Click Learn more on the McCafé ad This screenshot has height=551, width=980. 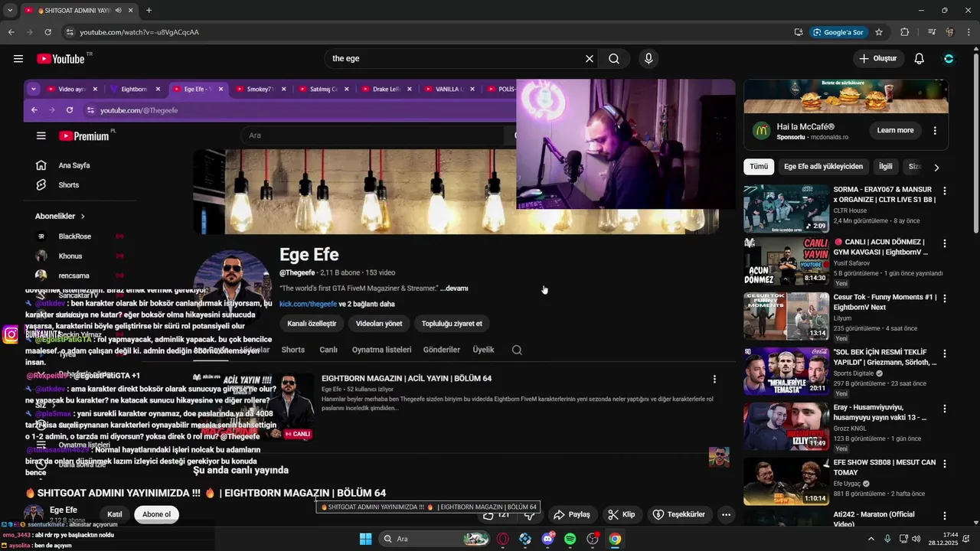point(895,130)
